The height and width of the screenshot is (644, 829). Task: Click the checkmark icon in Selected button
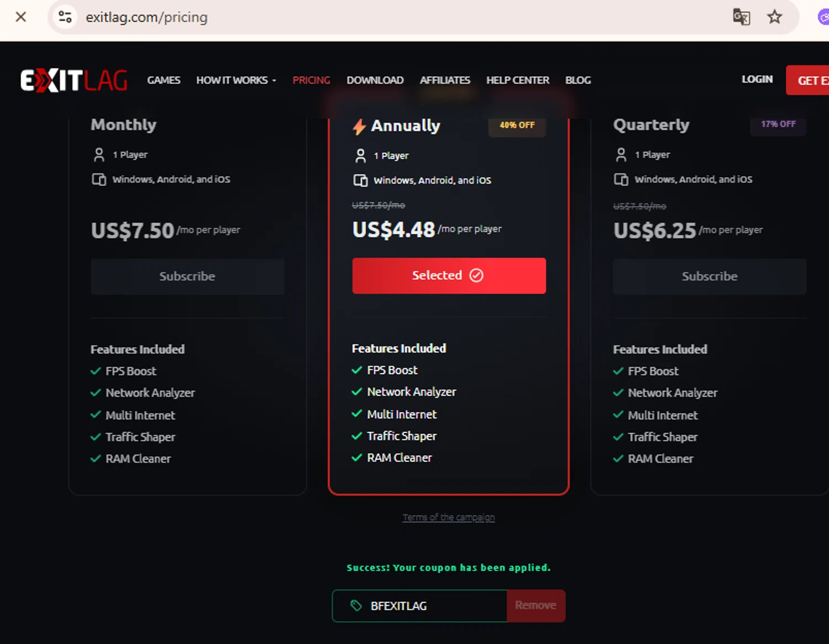point(476,275)
